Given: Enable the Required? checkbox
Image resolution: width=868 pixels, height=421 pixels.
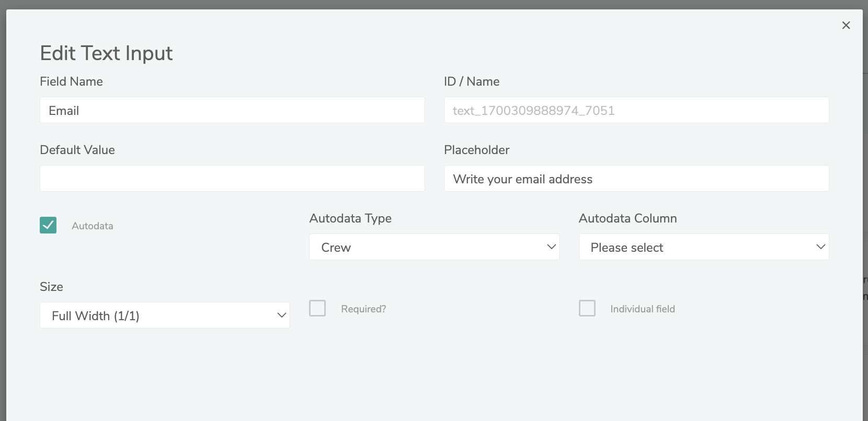Looking at the screenshot, I should tap(317, 308).
